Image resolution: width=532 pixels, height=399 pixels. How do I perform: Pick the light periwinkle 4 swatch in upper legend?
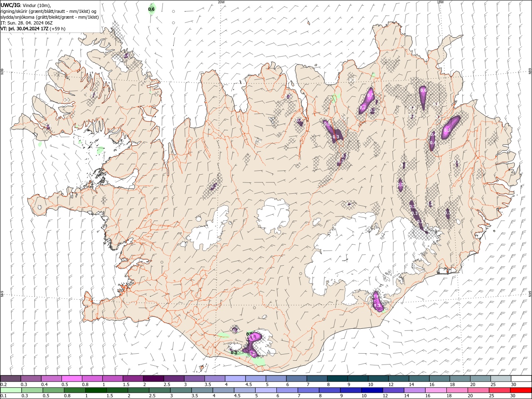point(235,379)
